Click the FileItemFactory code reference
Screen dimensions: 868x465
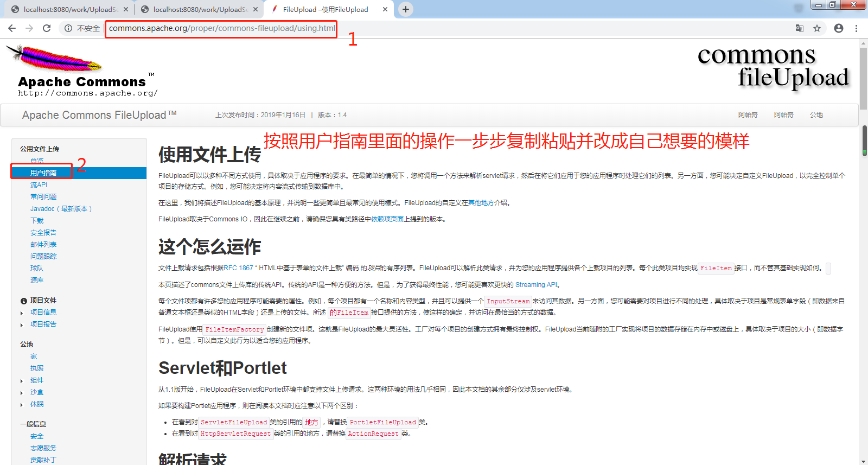click(234, 329)
